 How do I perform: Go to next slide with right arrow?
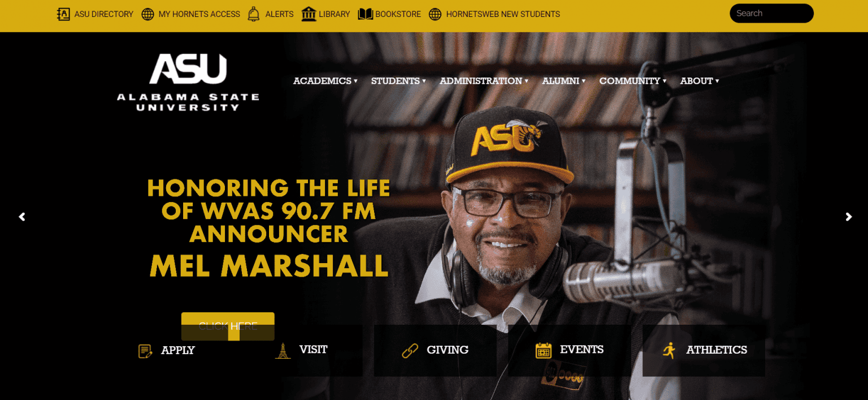pos(848,217)
